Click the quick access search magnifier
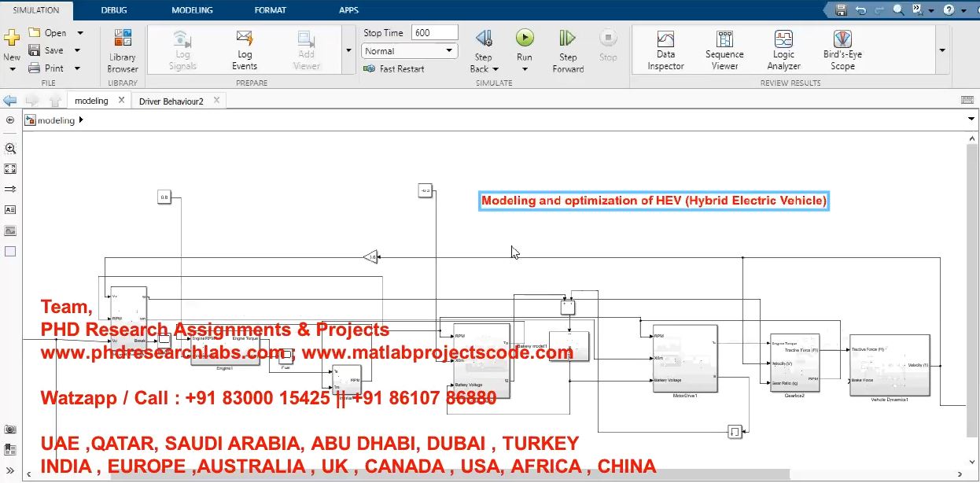The image size is (980, 483). [x=898, y=10]
